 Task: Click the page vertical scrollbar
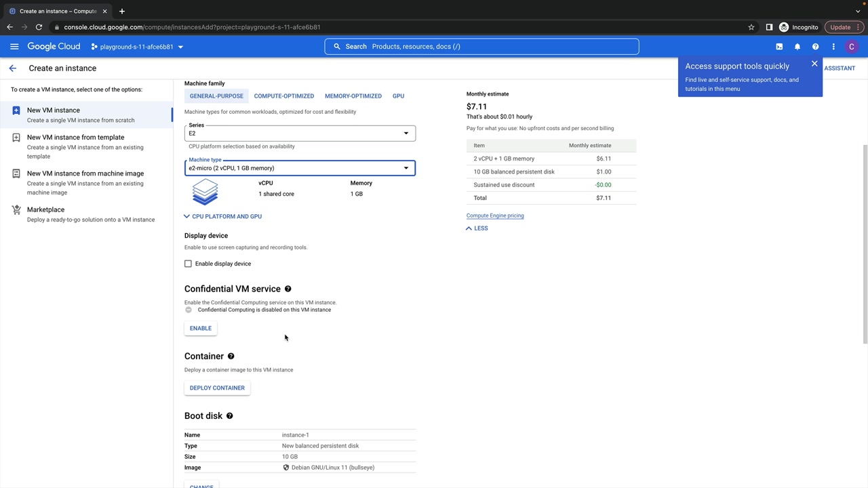point(865,244)
